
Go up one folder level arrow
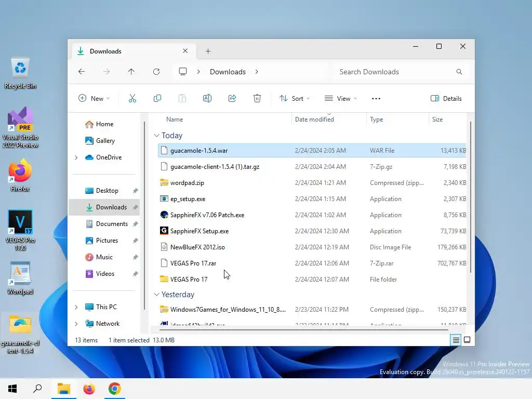(x=131, y=72)
